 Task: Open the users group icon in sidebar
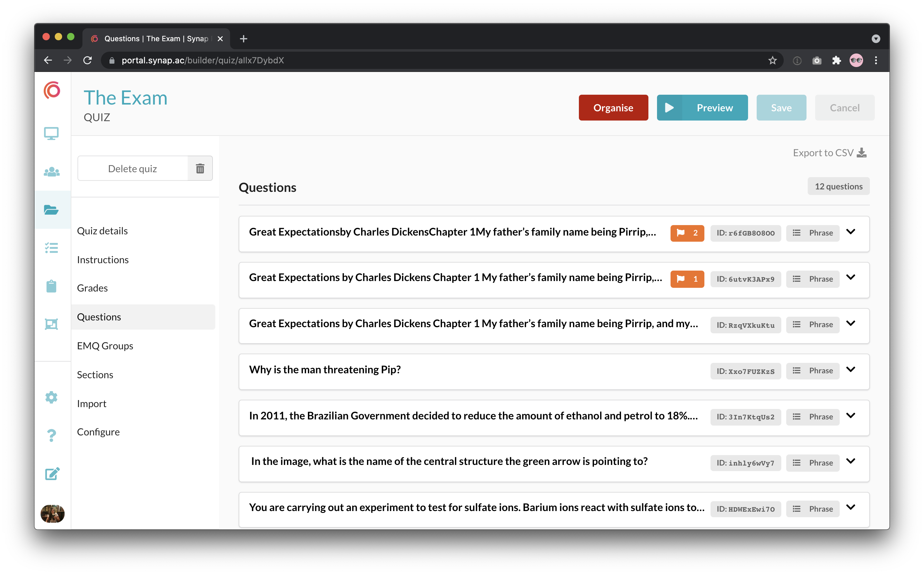click(51, 172)
